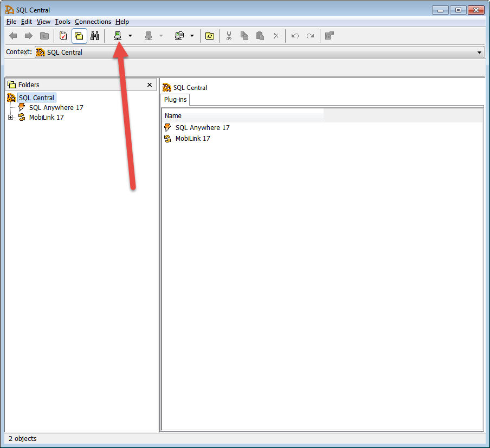Viewport: 490px width, 448px height.
Task: Select SQL Anywhere 17 in Plug-ins list
Action: coord(203,127)
